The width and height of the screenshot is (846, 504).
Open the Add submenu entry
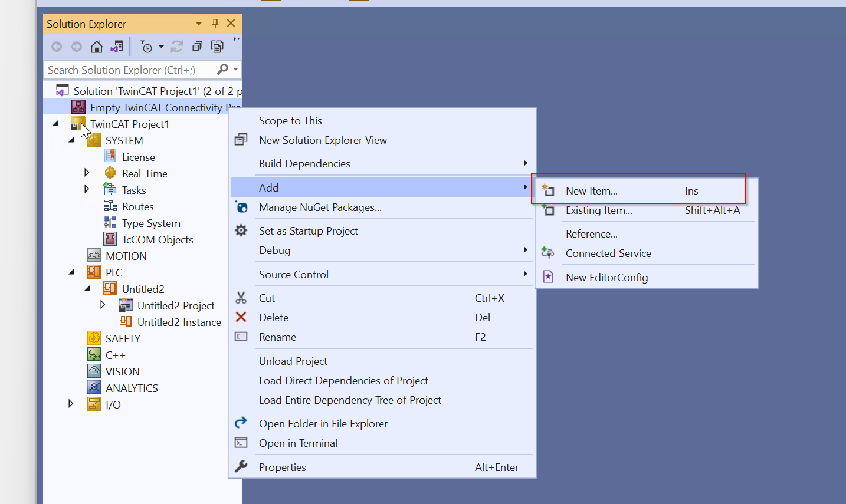pos(382,187)
